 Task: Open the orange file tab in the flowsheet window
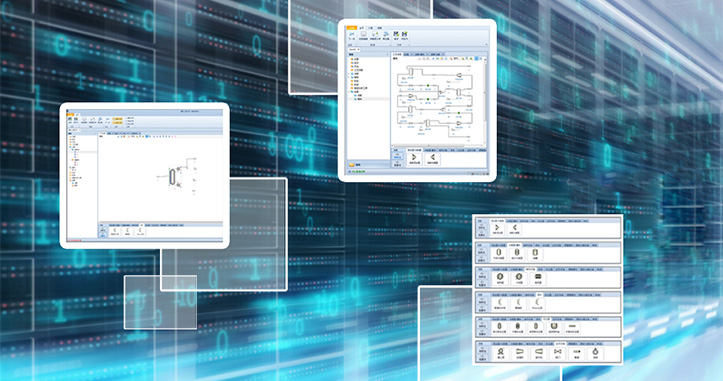[352, 28]
